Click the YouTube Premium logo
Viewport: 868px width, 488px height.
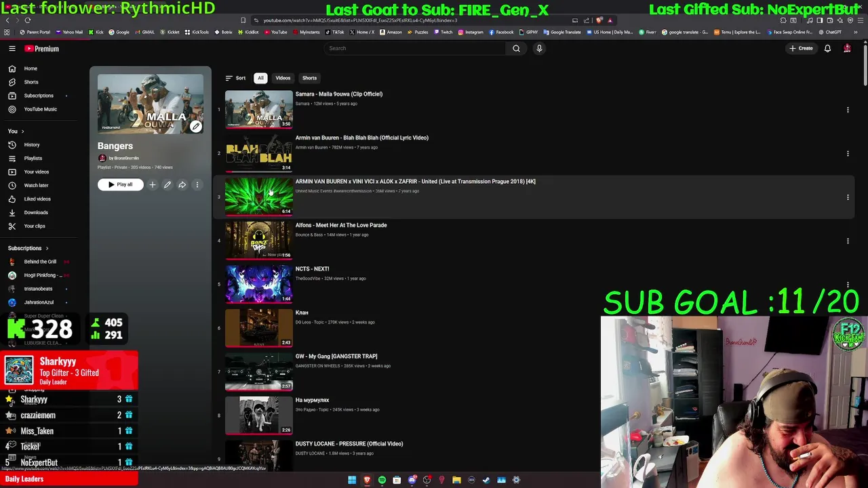tap(42, 49)
